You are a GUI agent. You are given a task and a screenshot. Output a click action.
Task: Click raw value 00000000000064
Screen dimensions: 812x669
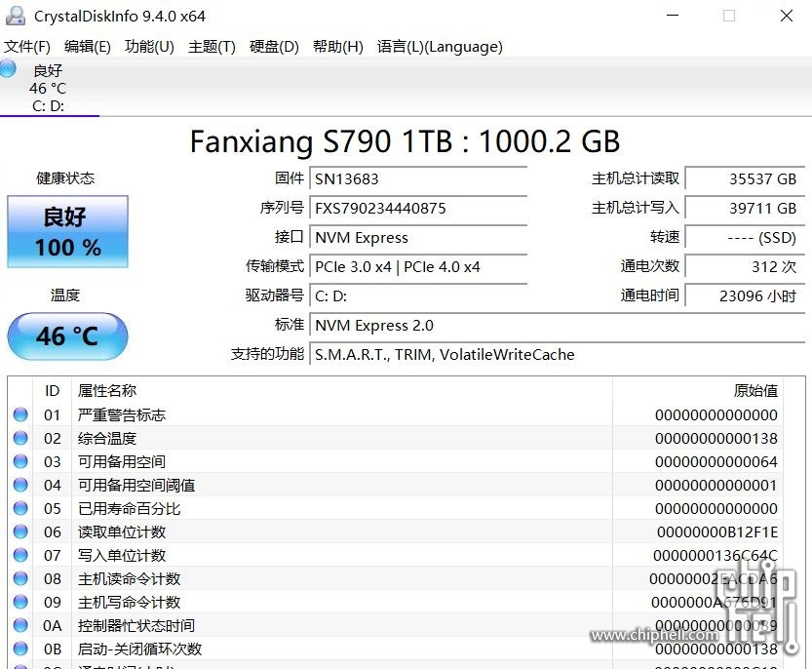(716, 461)
